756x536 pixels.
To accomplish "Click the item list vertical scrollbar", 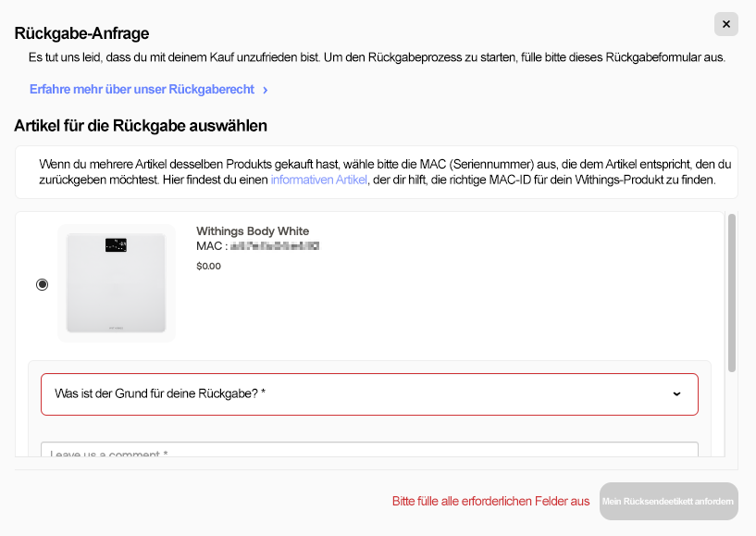I will tap(732, 293).
